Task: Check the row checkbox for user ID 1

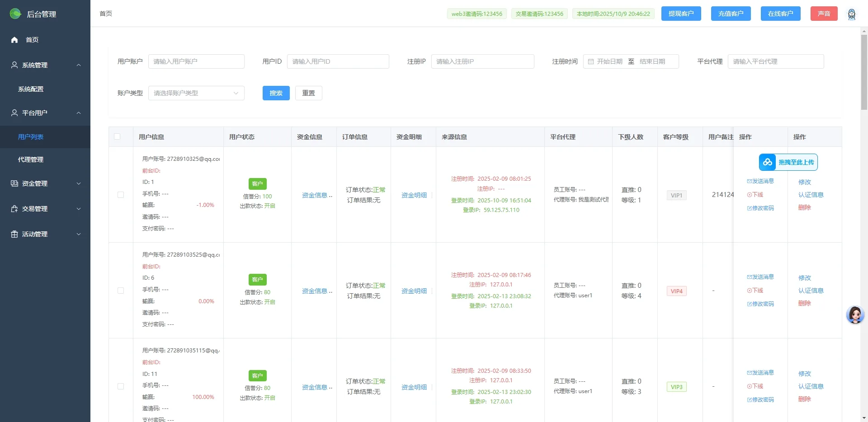Action: 121,195
